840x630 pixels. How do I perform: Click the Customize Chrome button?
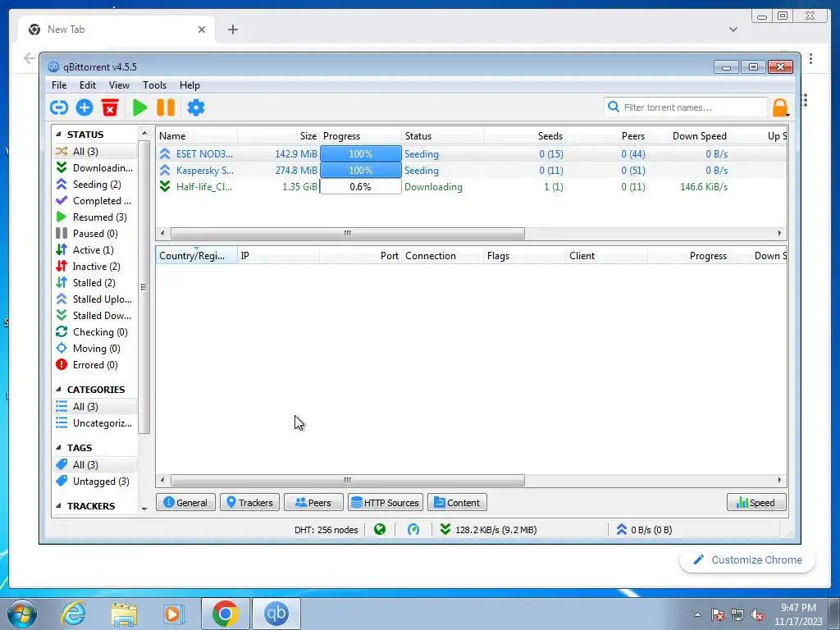(748, 560)
